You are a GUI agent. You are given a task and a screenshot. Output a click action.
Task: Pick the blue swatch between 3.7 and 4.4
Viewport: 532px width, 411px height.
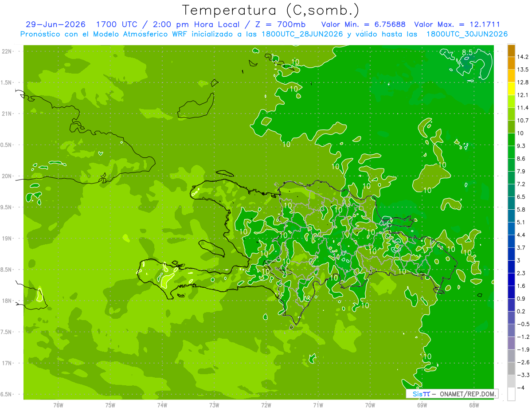[x=511, y=242]
